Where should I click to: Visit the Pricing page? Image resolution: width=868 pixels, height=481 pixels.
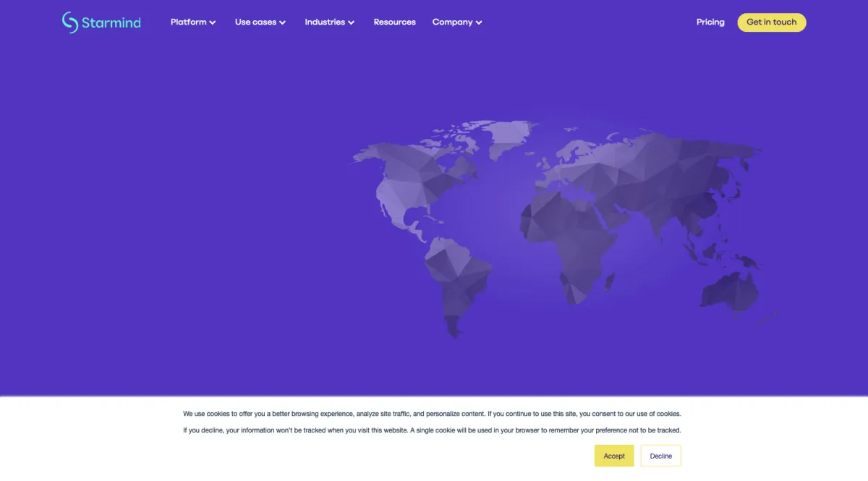710,22
